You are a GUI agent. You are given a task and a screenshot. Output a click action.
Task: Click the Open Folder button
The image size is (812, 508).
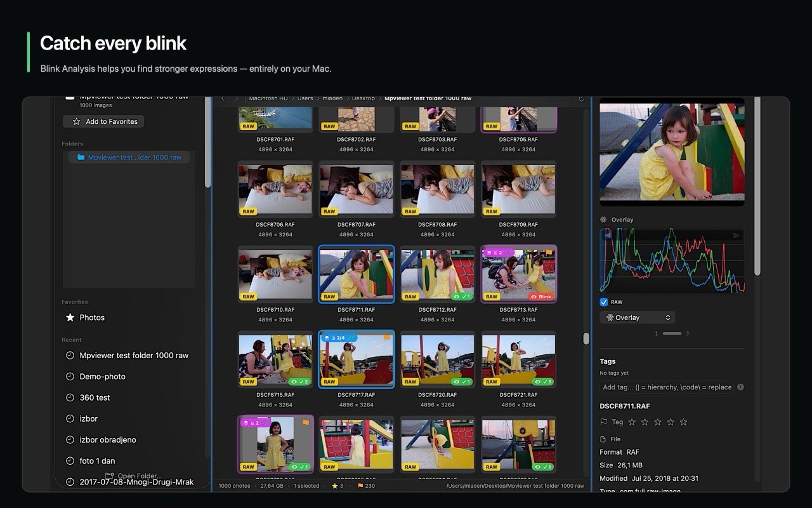(133, 476)
